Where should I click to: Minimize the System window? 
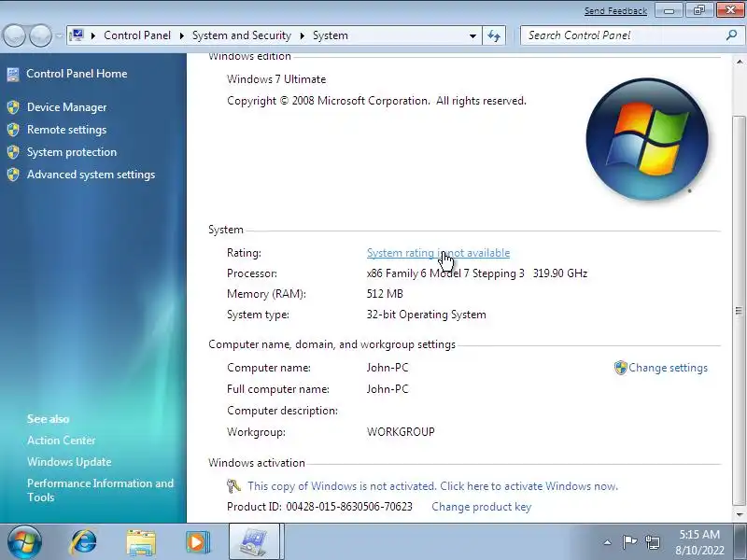669,10
